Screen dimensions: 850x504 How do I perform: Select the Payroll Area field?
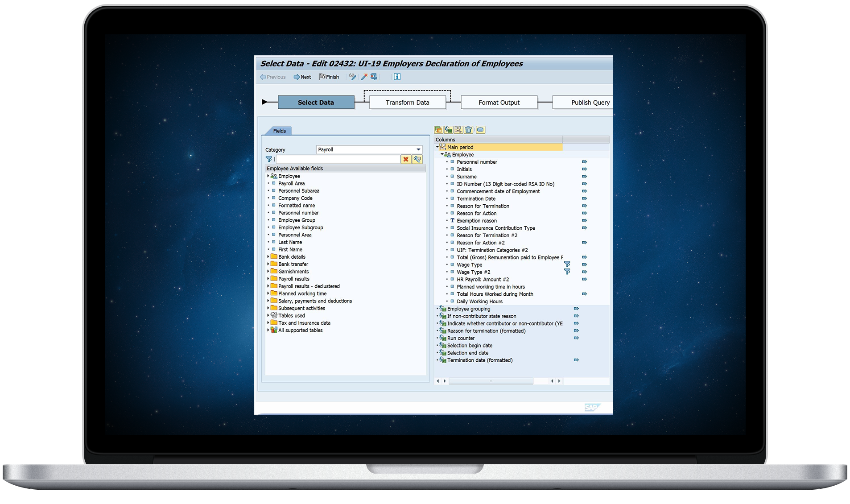[291, 183]
